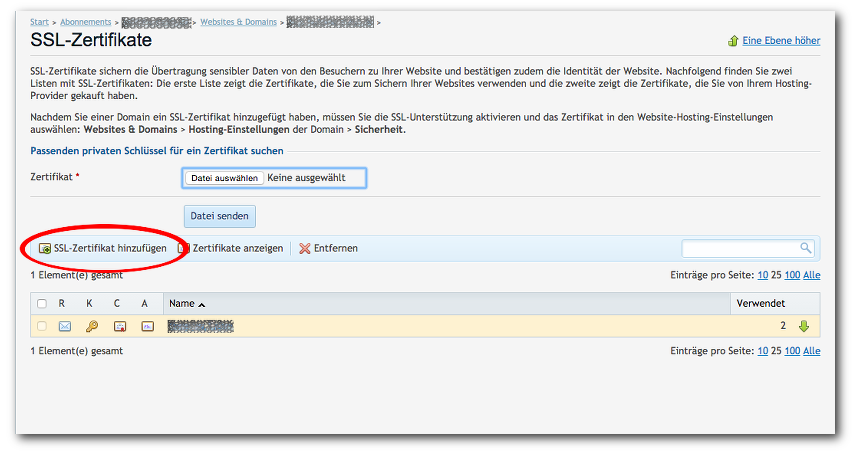854x453 pixels.
Task: Download certificate using green arrow icon
Action: (x=803, y=326)
